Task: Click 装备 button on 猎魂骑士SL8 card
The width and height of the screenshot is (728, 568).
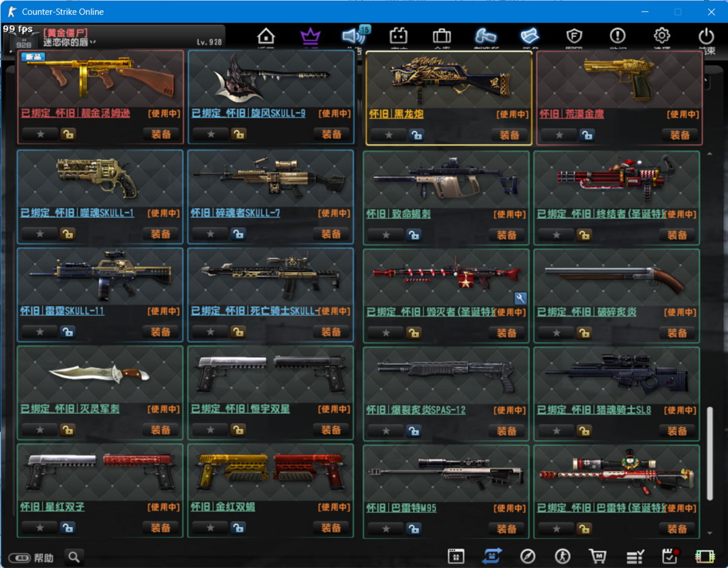Action: pyautogui.click(x=677, y=431)
